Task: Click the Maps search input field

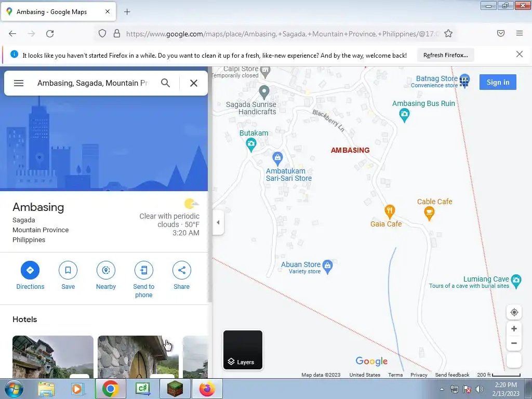Action: pos(93,83)
